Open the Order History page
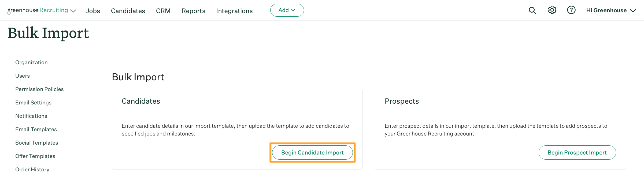644x177 pixels. (32, 169)
